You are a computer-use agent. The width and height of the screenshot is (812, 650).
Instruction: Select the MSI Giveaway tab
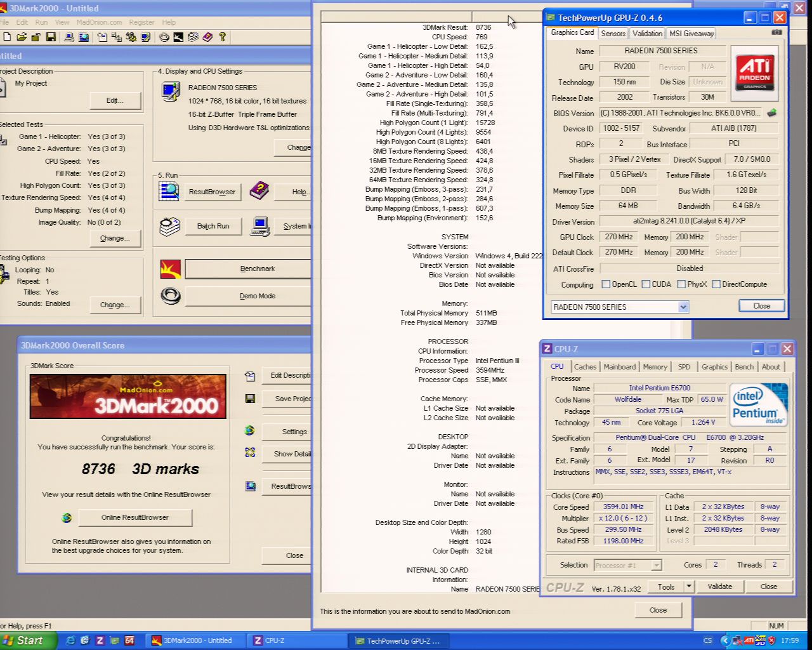click(691, 33)
